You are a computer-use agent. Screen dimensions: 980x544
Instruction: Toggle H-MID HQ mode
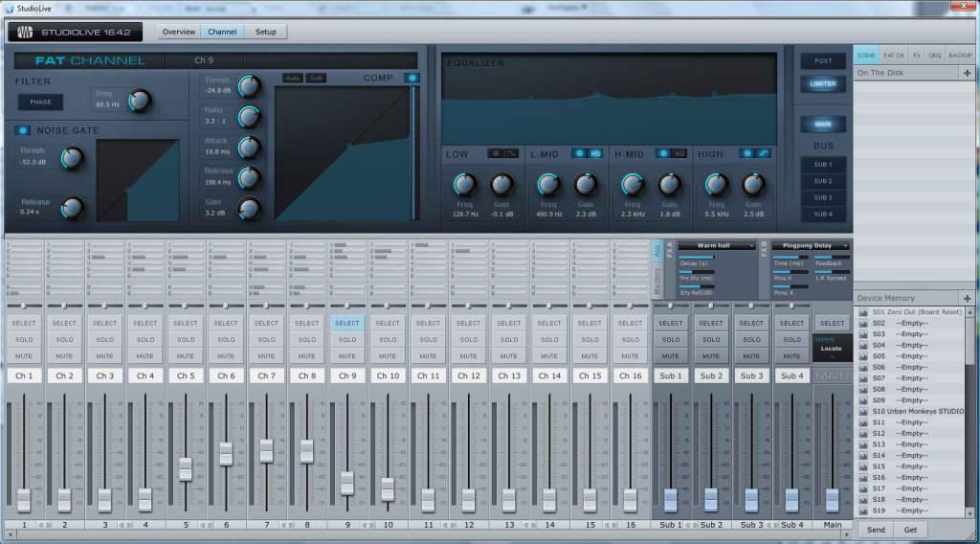[x=679, y=153]
